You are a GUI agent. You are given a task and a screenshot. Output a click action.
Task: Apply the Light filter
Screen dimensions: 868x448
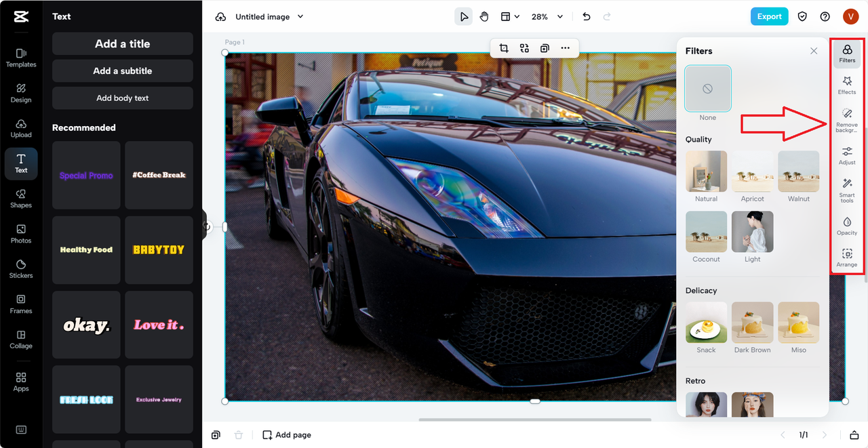pyautogui.click(x=752, y=232)
